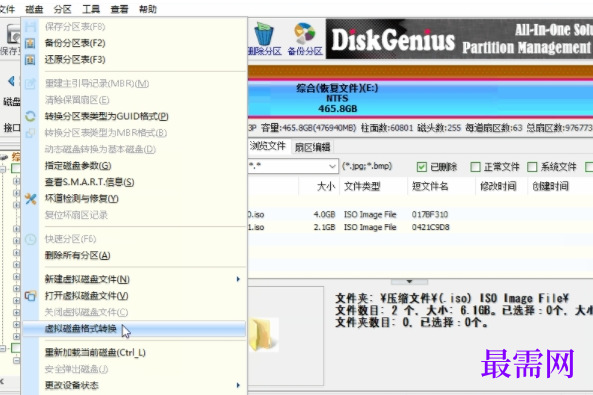Select file row with short name 0421C9D8
The height and width of the screenshot is (395, 593).
point(421,227)
